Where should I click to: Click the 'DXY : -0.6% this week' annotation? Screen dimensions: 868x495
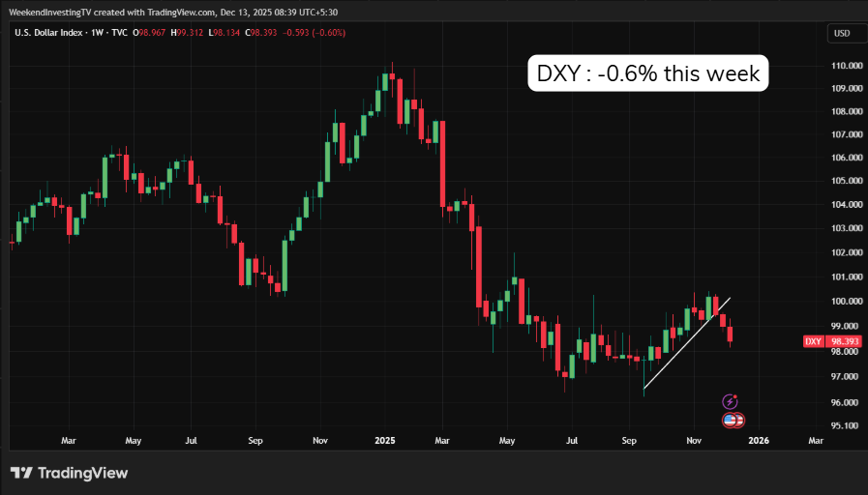(647, 73)
